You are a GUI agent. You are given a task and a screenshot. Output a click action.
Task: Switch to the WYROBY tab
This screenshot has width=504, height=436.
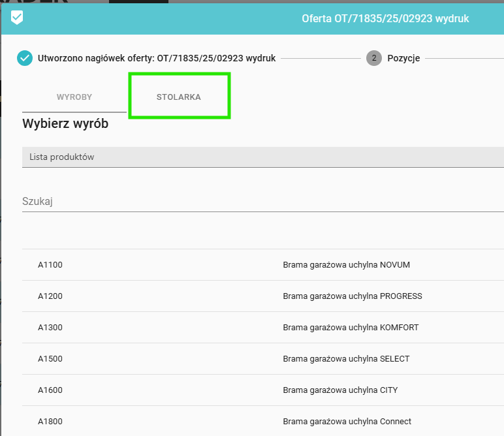coord(74,97)
